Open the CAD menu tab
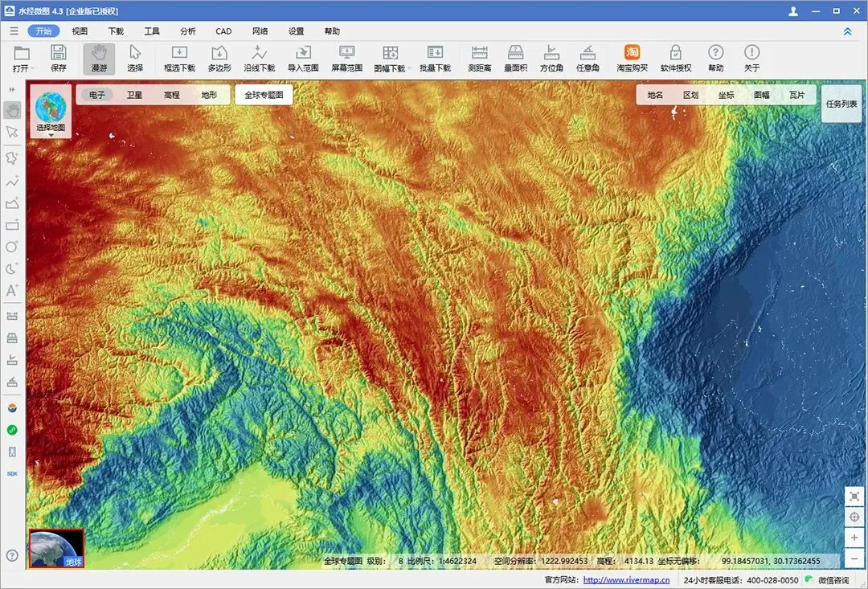The width and height of the screenshot is (868, 589). click(223, 31)
